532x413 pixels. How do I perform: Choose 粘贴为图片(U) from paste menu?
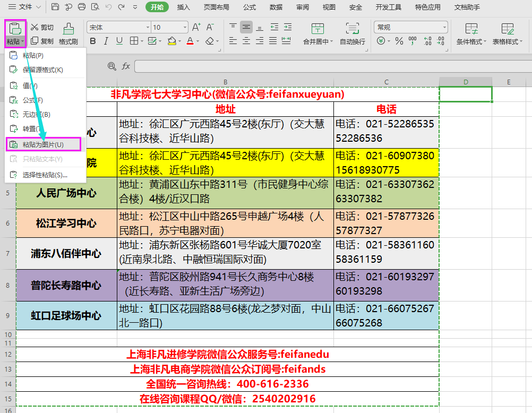pyautogui.click(x=44, y=144)
